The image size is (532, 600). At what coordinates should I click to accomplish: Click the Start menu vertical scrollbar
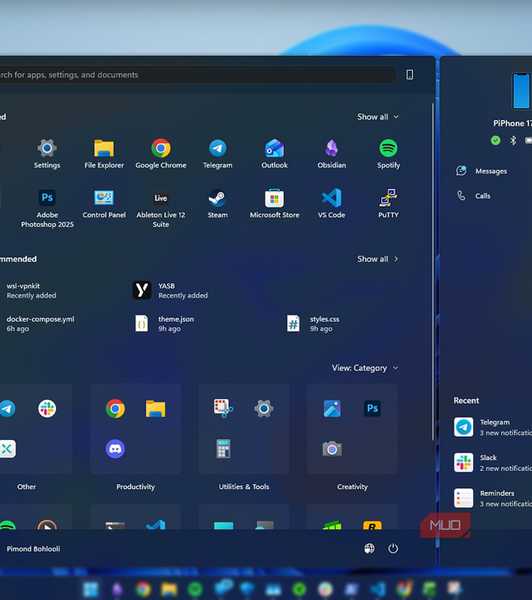pos(433,272)
